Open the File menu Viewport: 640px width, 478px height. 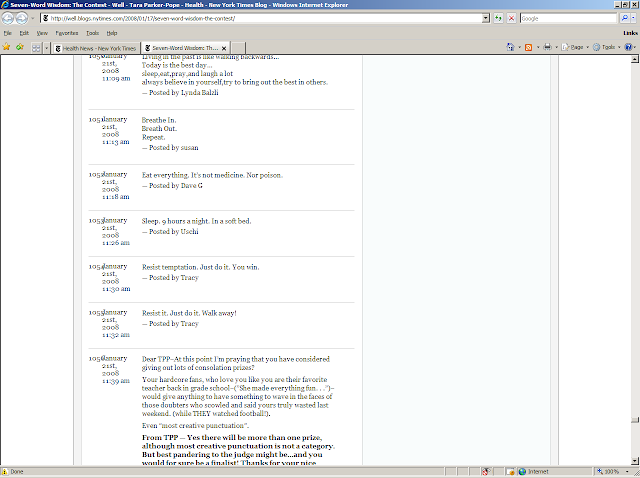[x=7, y=33]
